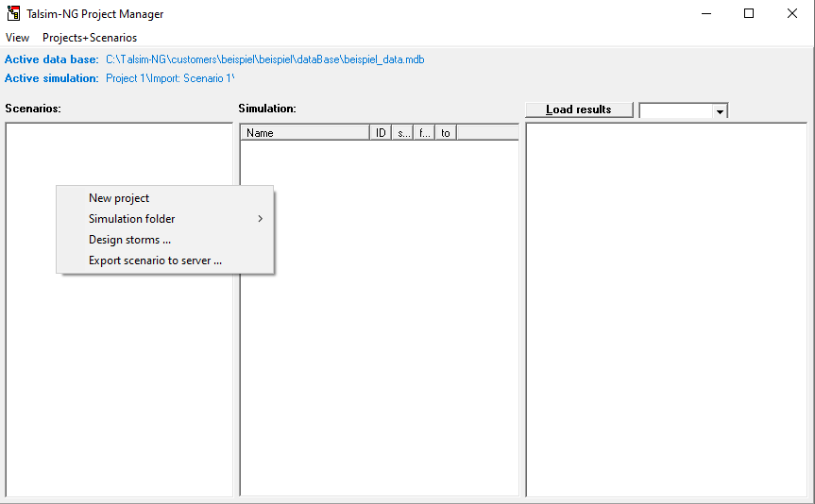Click the ID column header

[381, 133]
